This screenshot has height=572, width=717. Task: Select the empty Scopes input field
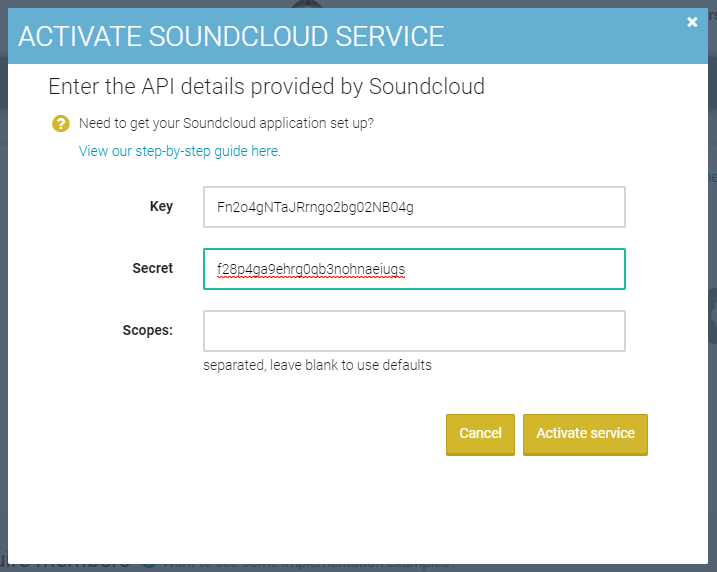[x=414, y=331]
